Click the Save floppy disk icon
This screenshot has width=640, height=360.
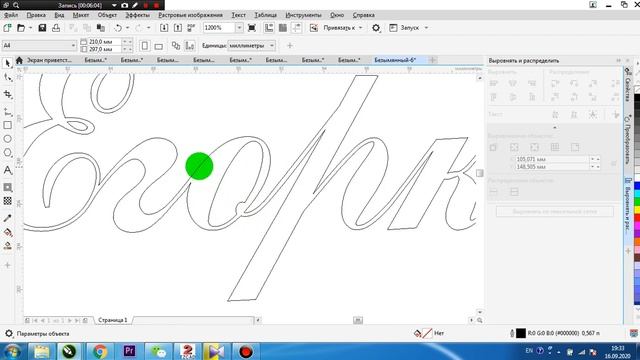click(42, 28)
